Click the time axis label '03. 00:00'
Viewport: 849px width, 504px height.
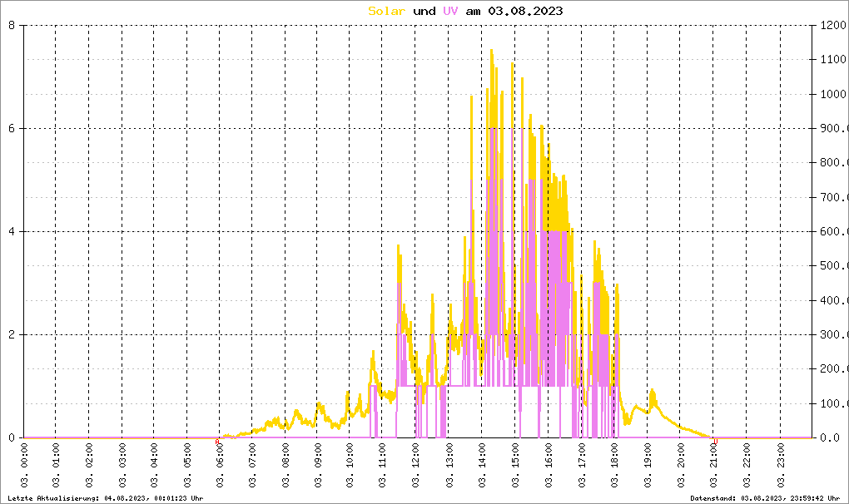click(24, 465)
